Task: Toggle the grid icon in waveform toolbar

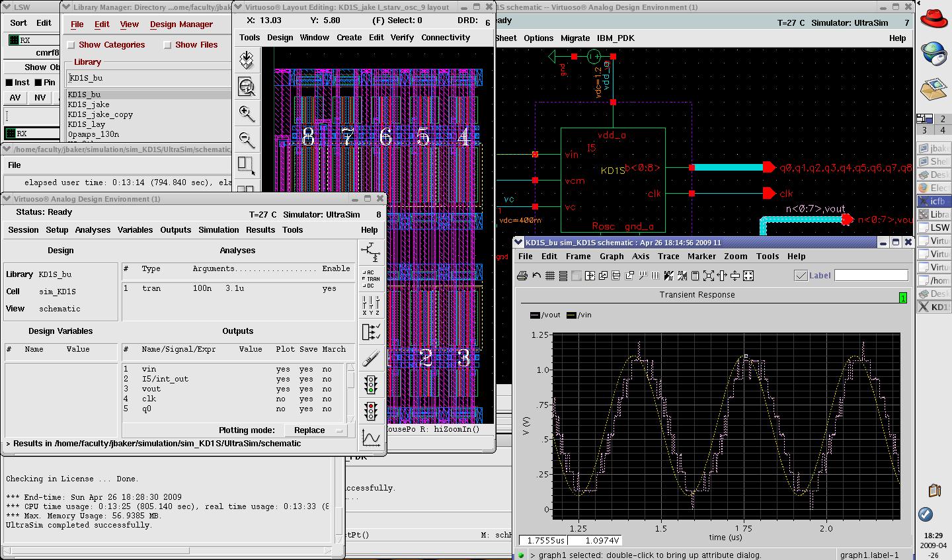Action: [x=549, y=276]
